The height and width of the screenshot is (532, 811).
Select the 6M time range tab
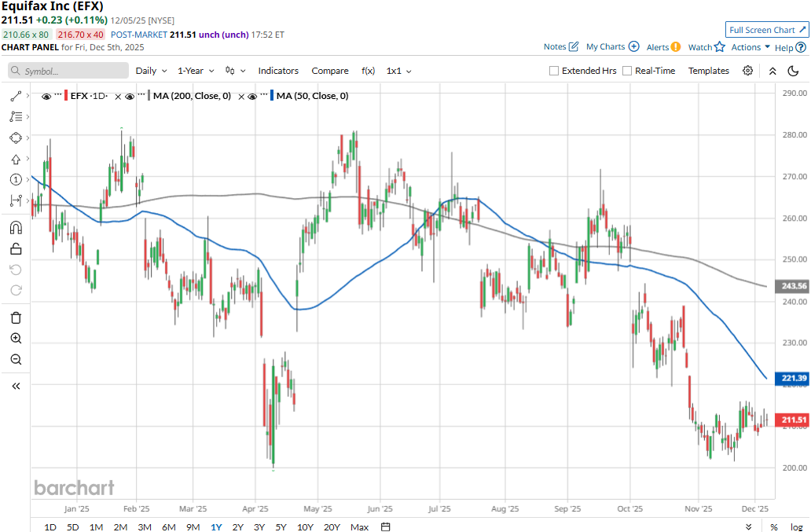pos(168,526)
